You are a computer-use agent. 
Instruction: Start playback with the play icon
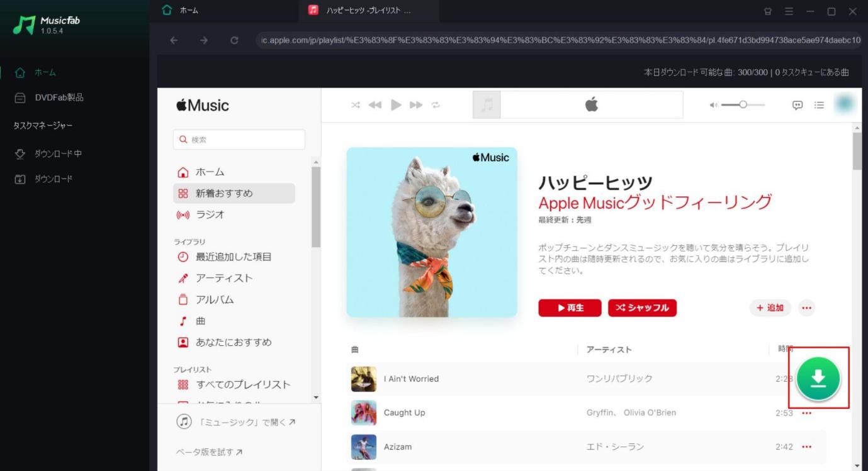tap(396, 105)
